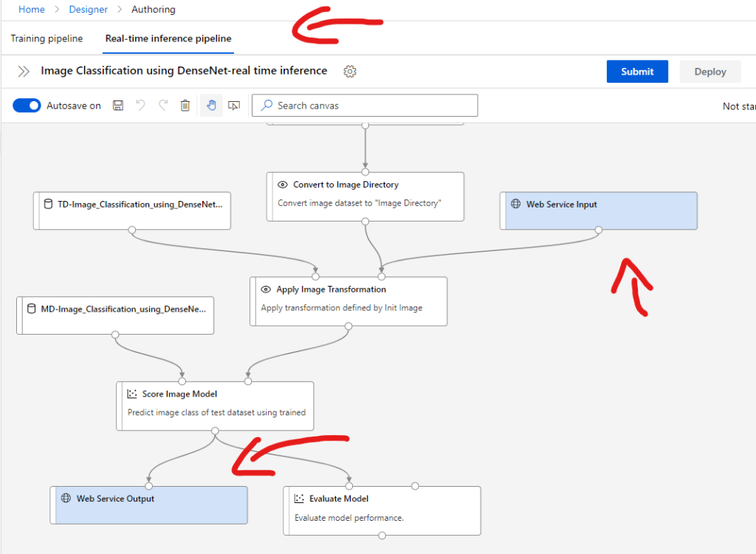Save the pipeline using the save icon
Image resolution: width=756 pixels, height=554 pixels.
pyautogui.click(x=117, y=105)
